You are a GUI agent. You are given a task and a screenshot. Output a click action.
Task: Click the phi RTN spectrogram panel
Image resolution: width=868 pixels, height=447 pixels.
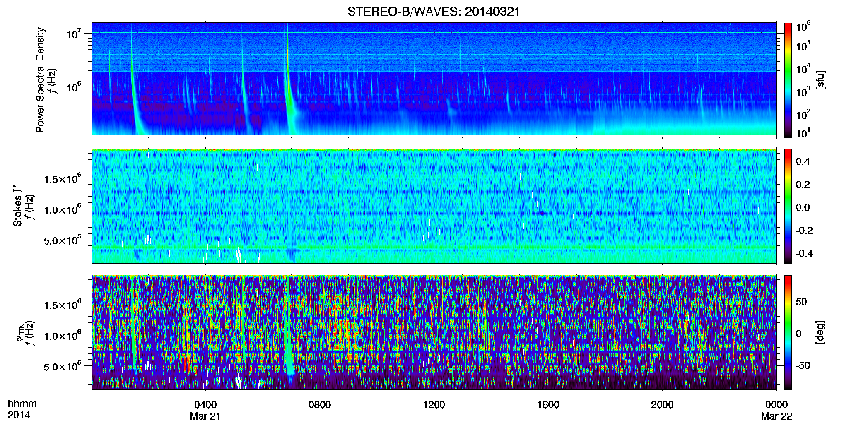(x=434, y=332)
